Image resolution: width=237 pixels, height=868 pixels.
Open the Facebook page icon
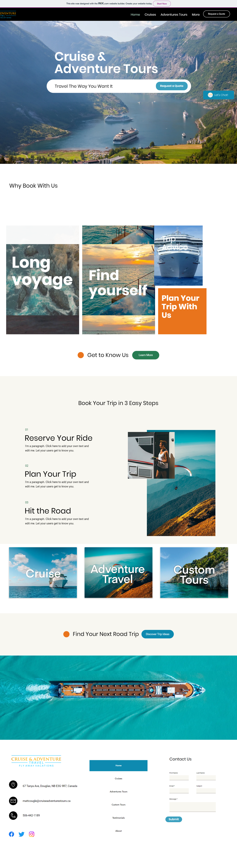pos(11,834)
